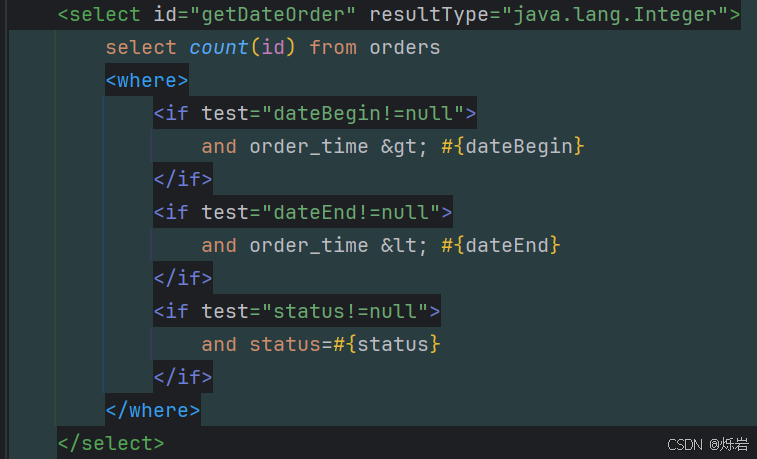This screenshot has width=757, height=459.
Task: Click the java.lang.Integer resultType value
Action: (x=616, y=14)
